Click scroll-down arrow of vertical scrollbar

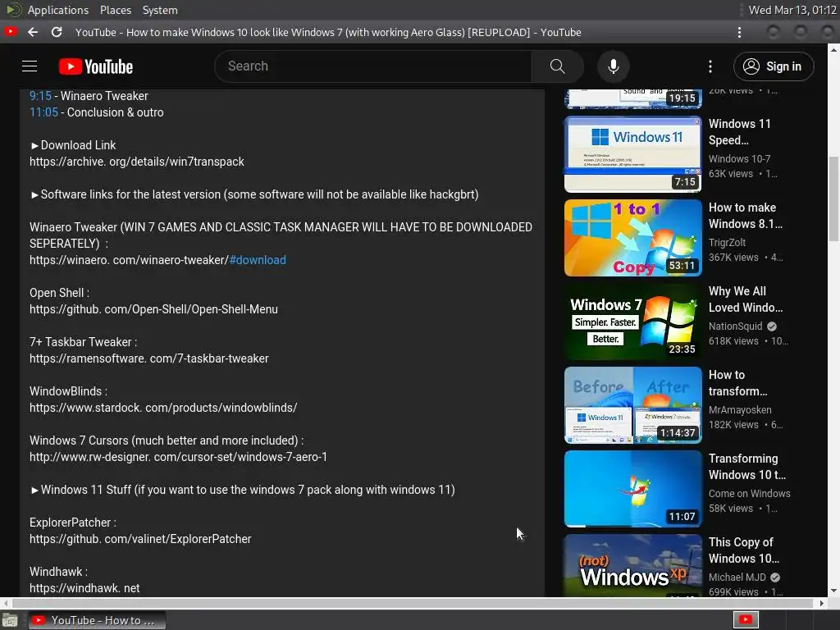(833, 591)
